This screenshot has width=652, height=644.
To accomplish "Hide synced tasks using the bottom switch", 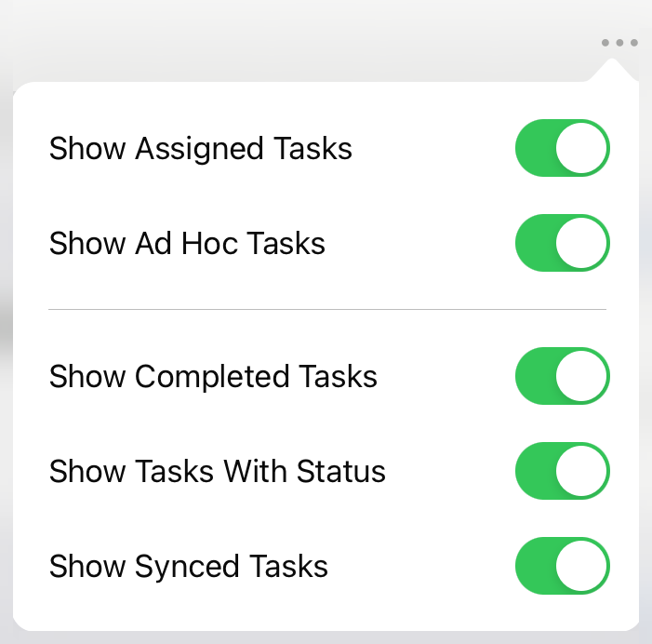I will tap(562, 566).
